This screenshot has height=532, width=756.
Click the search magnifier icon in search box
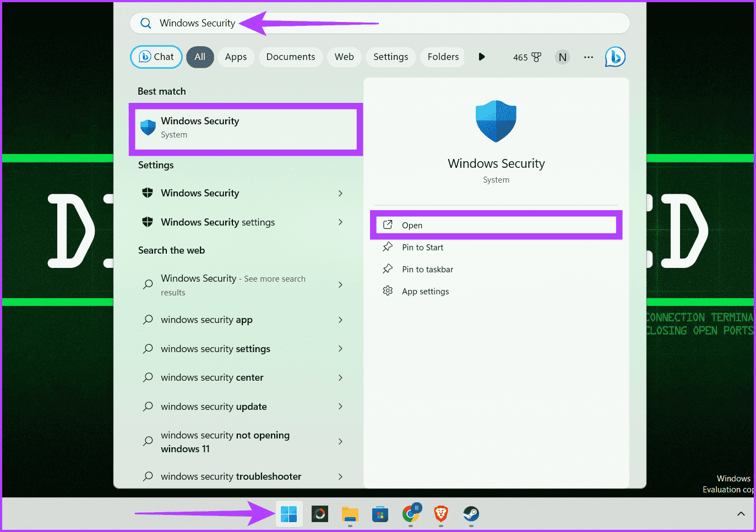146,23
